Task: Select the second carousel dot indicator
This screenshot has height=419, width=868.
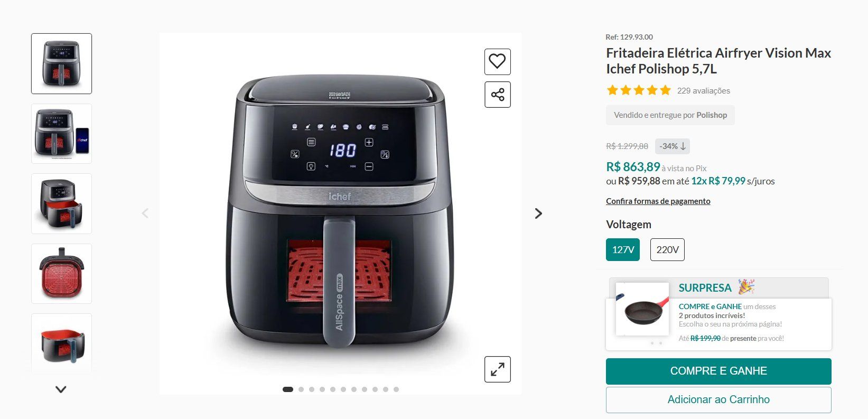Action: tap(301, 389)
